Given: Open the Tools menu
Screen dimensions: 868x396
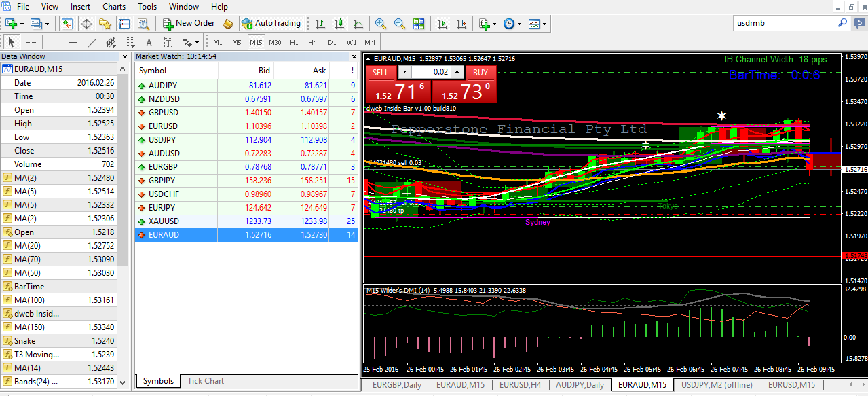Looking at the screenshot, I should coord(147,6).
